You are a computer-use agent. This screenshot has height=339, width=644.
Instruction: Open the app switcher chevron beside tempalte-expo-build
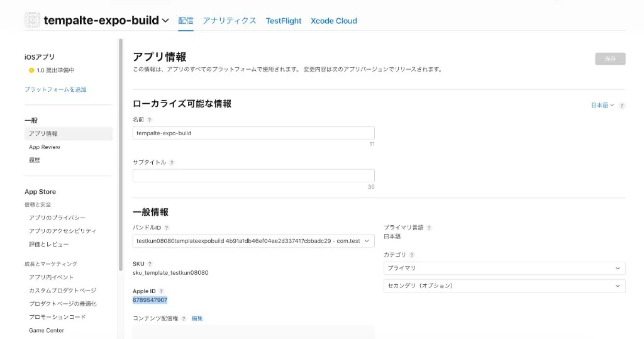coord(165,21)
